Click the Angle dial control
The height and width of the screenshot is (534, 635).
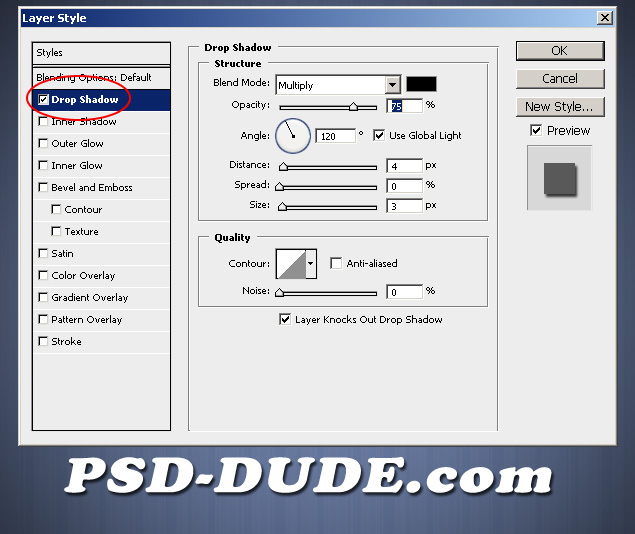click(x=293, y=136)
